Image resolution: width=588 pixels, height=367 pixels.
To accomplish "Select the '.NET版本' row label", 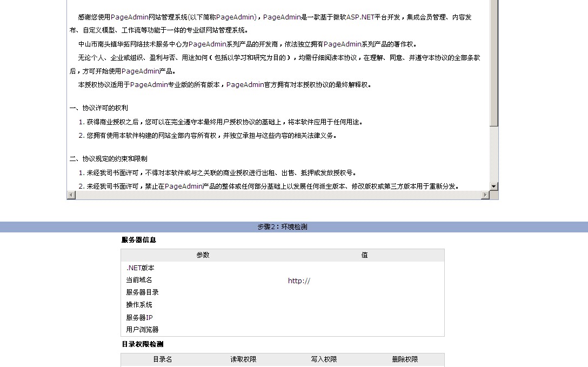I will coord(141,268).
